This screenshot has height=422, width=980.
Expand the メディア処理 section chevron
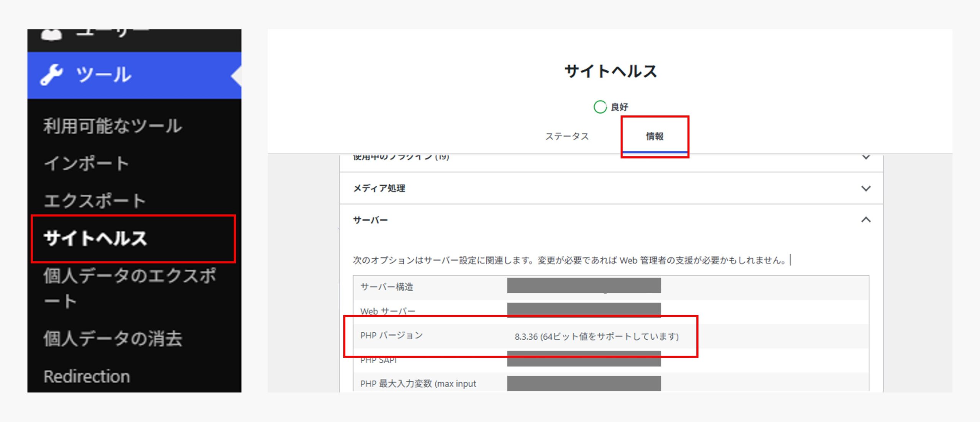click(x=866, y=188)
